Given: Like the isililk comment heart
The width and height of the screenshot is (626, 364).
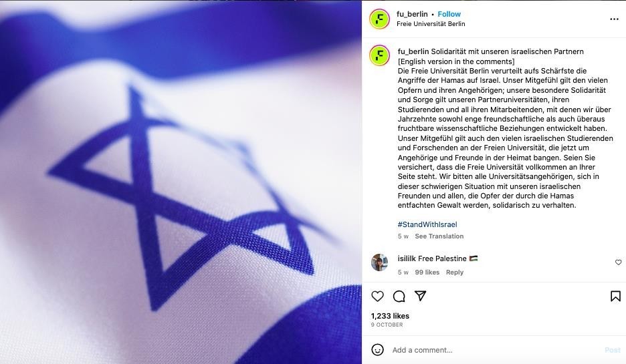Looking at the screenshot, I should (618, 262).
